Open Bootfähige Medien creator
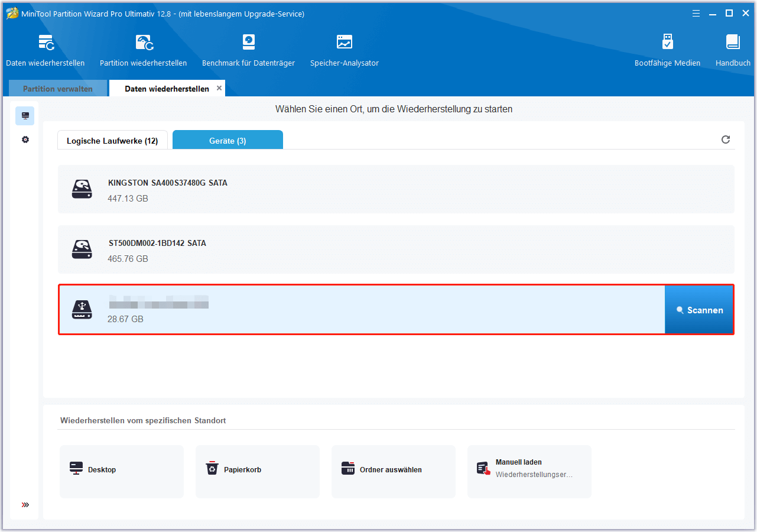This screenshot has width=757, height=532. [668, 50]
